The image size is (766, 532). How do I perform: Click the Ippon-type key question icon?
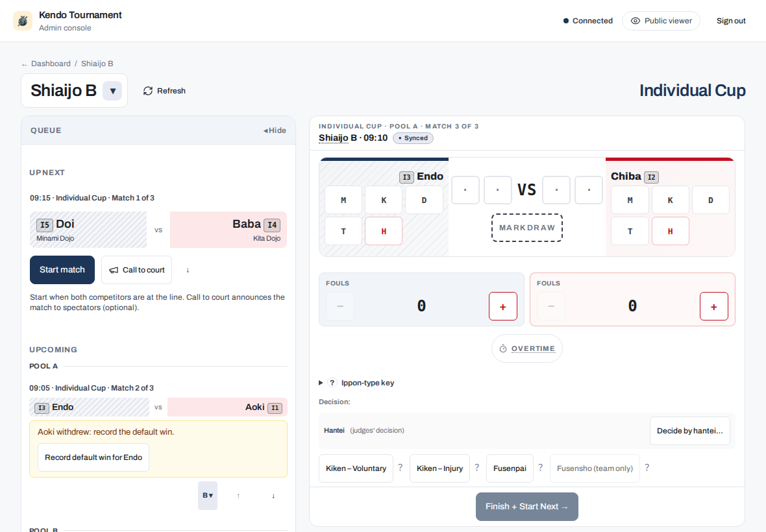pos(332,383)
